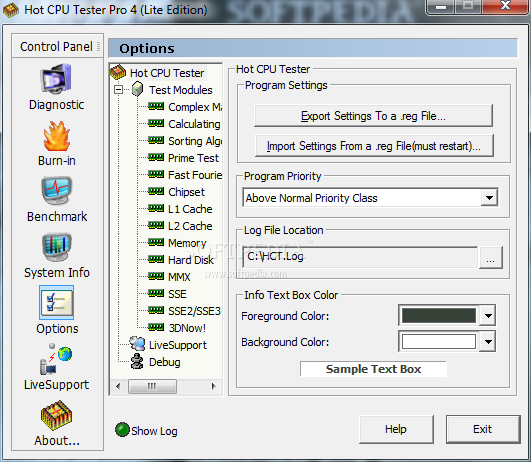Open the Benchmark monitor icon
The height and width of the screenshot is (462, 531).
[x=57, y=191]
